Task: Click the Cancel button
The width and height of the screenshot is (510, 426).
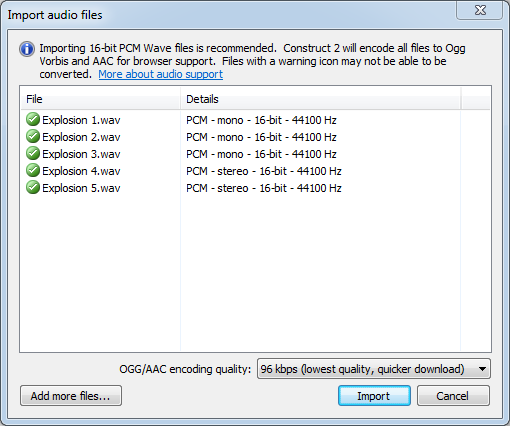Action: click(453, 396)
